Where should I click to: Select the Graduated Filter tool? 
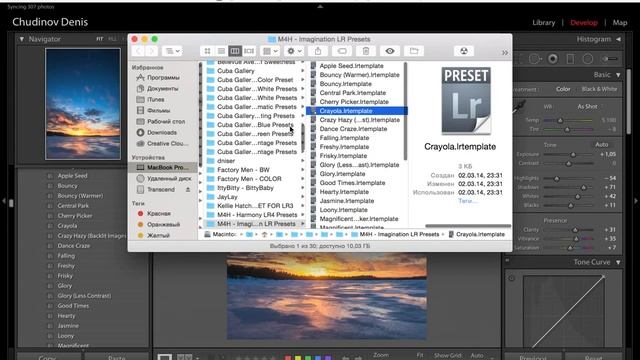click(570, 59)
